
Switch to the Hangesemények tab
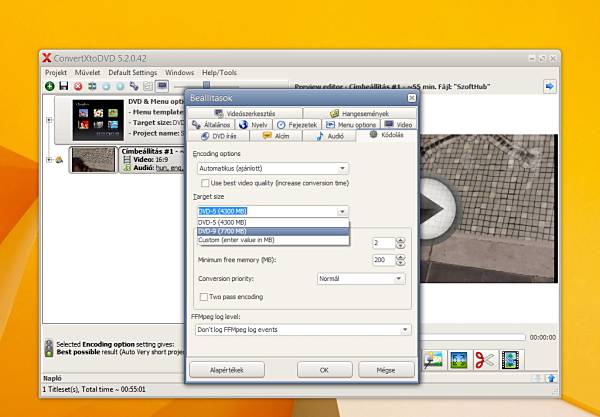360,113
